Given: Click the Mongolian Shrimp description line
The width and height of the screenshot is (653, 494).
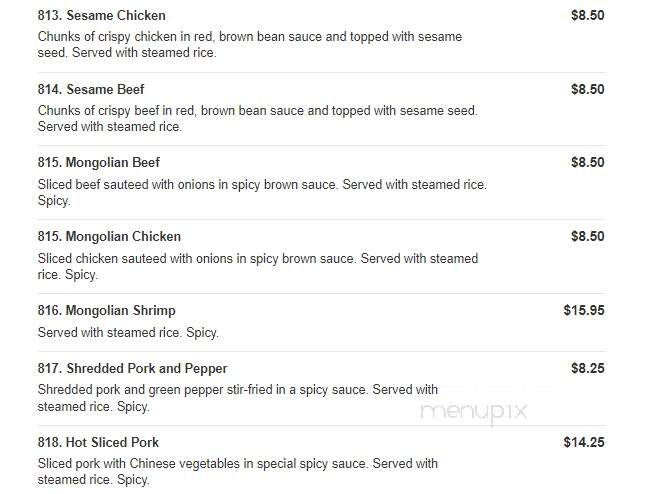Looking at the screenshot, I should click(x=128, y=333).
